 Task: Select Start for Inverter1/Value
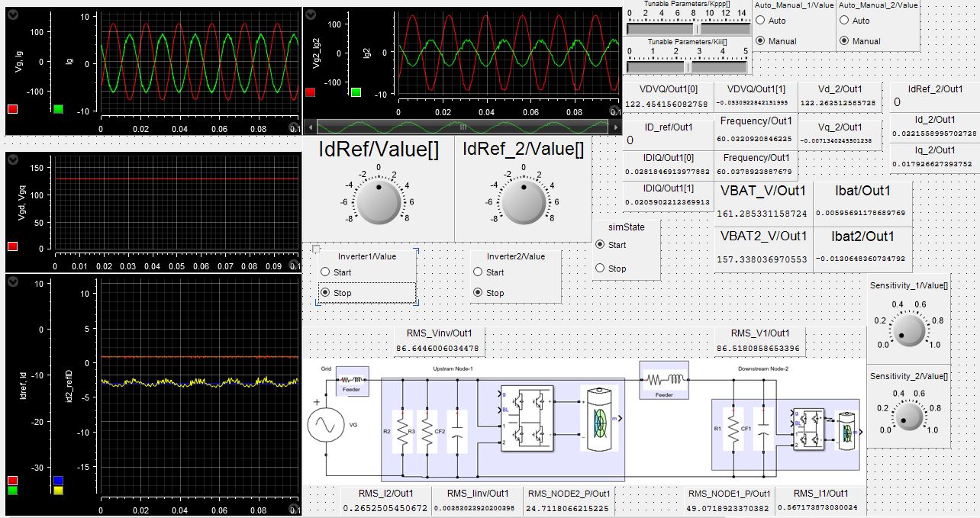(x=326, y=272)
